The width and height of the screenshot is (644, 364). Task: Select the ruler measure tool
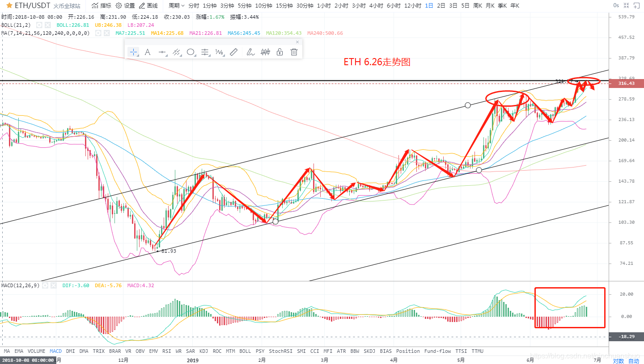[x=233, y=52]
